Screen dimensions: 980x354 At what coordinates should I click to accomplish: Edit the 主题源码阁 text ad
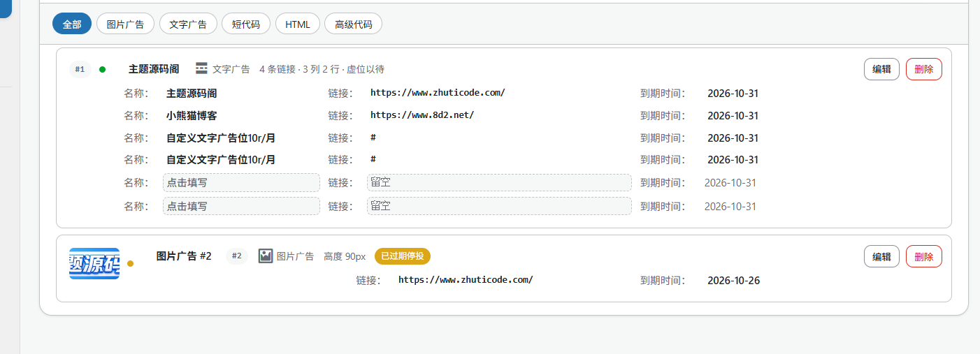(881, 69)
